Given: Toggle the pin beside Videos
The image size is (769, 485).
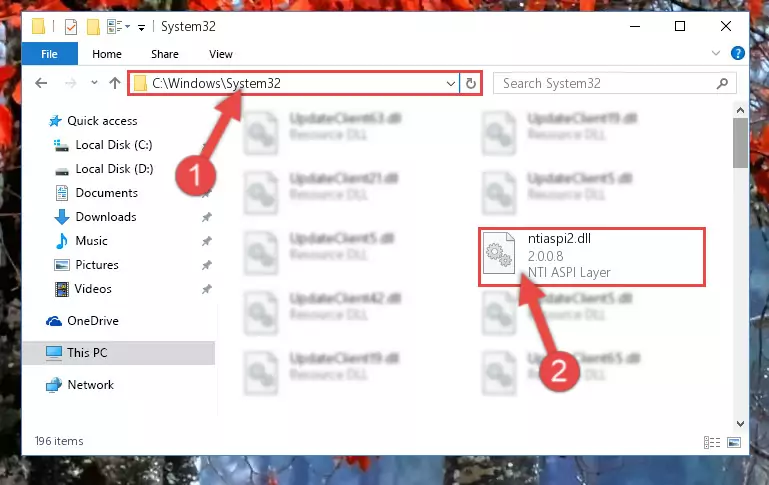Looking at the screenshot, I should click(x=206, y=289).
